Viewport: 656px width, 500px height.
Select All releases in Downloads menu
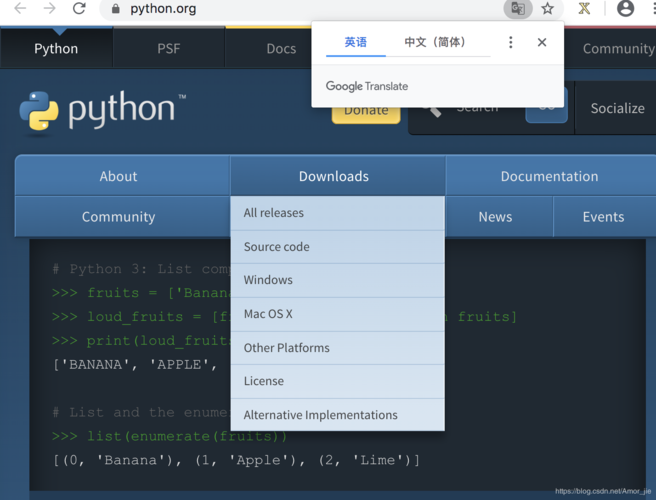click(338, 213)
